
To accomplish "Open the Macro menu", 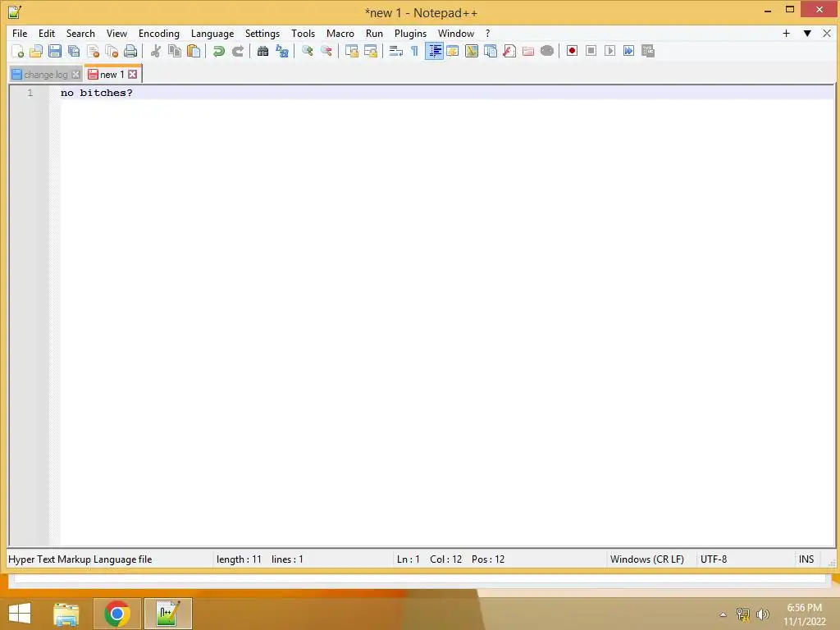I will (340, 33).
